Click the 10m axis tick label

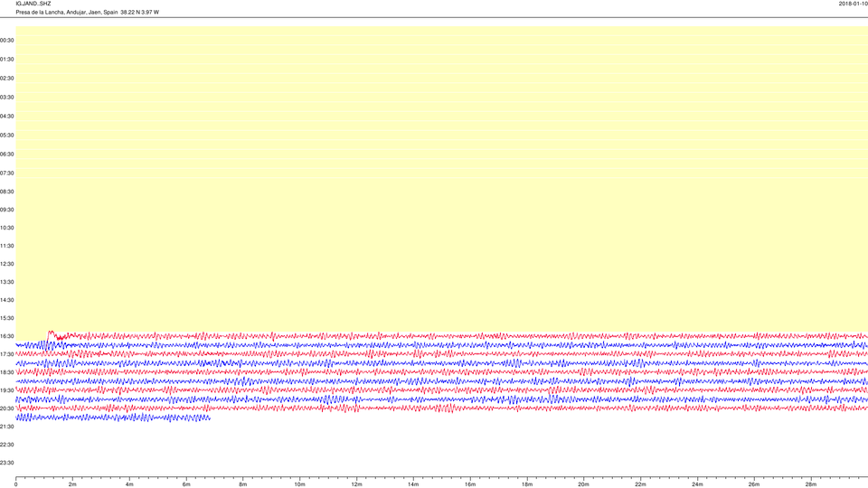(x=299, y=484)
